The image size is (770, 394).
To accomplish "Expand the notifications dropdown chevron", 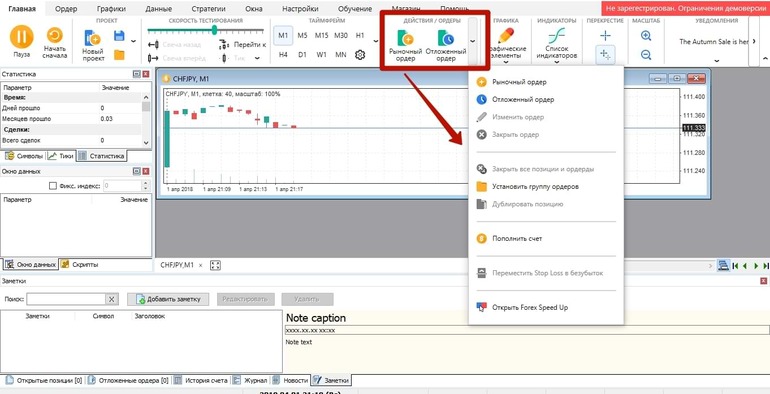I will (x=716, y=61).
